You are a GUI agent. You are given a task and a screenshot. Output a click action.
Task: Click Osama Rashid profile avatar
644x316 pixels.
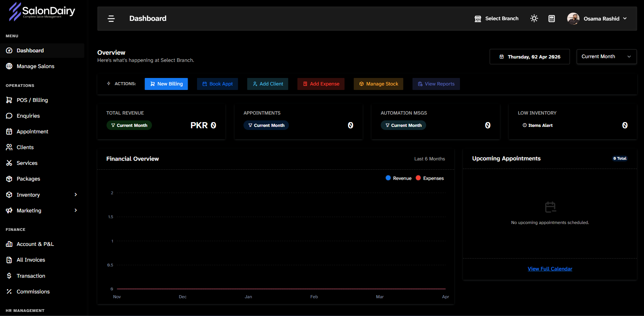point(573,18)
